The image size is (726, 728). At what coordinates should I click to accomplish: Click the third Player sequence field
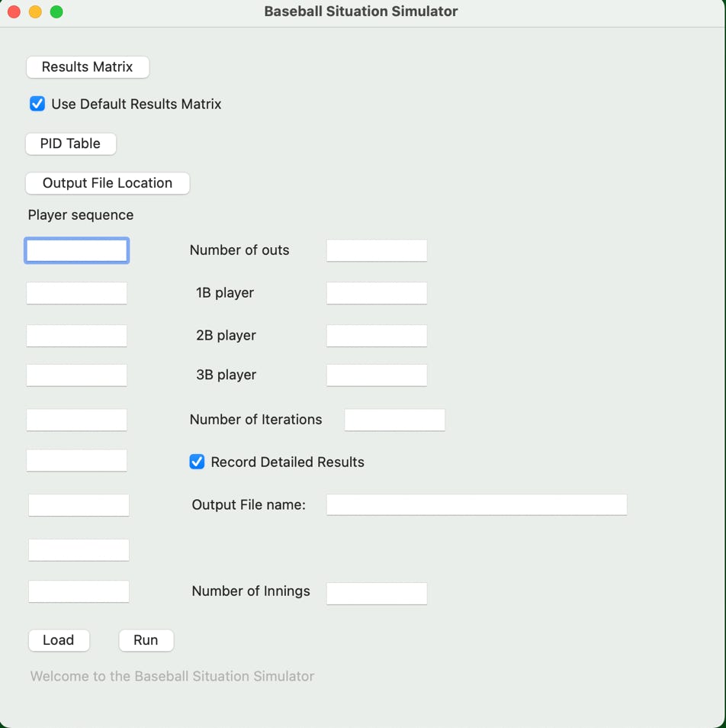coord(76,335)
